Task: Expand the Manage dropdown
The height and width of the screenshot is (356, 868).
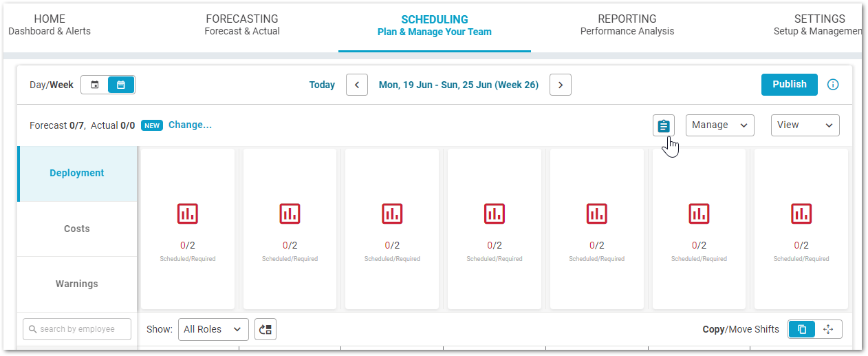Action: pyautogui.click(x=720, y=125)
